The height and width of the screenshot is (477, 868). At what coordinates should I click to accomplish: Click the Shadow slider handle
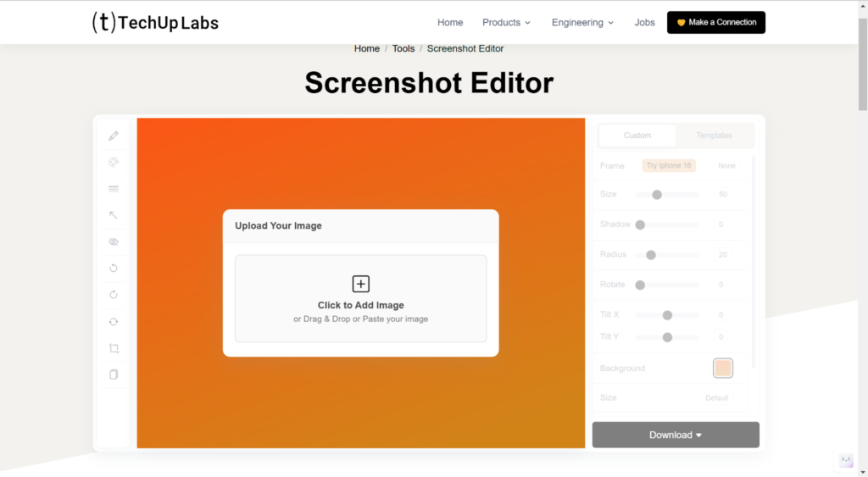coord(641,225)
